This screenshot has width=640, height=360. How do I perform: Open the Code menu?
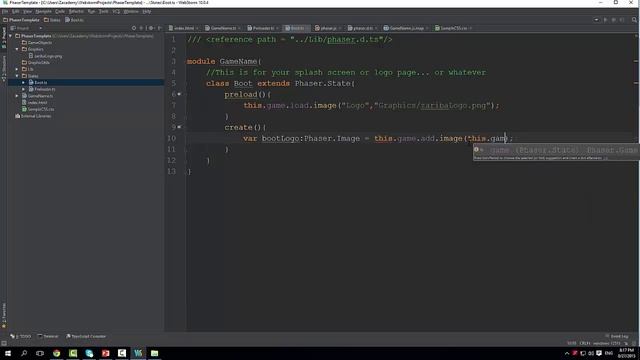click(x=60, y=11)
